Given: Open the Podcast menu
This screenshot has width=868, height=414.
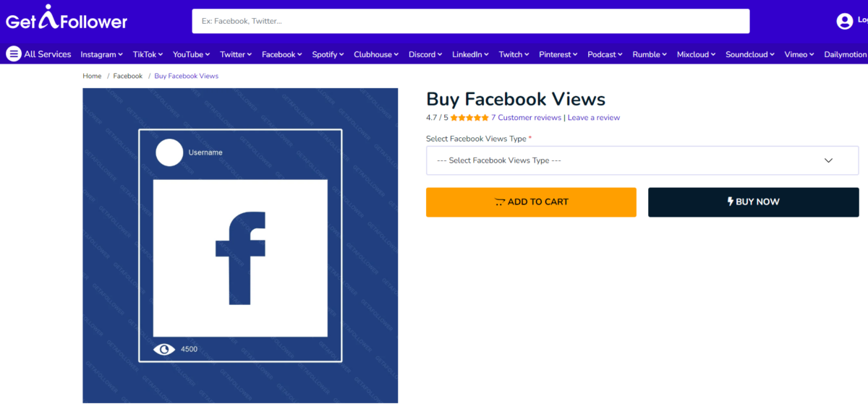Looking at the screenshot, I should [x=605, y=54].
